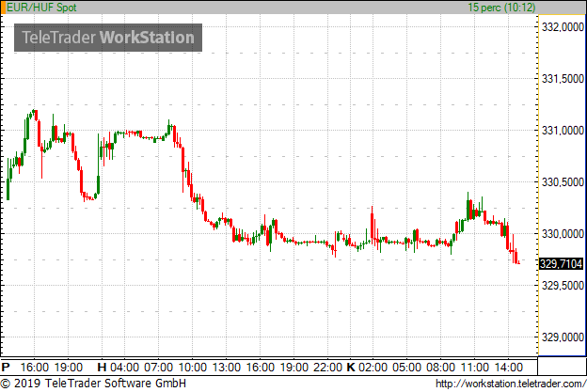
Task: Click the EUR/HUF Spot chart title
Action: pos(41,8)
